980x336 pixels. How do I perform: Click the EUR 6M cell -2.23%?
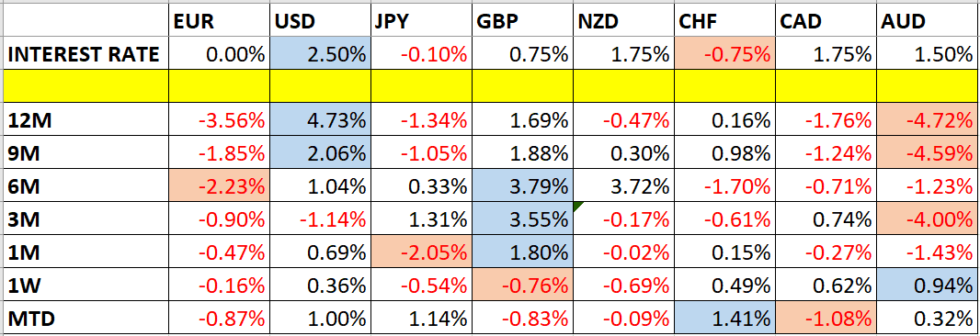coord(220,185)
